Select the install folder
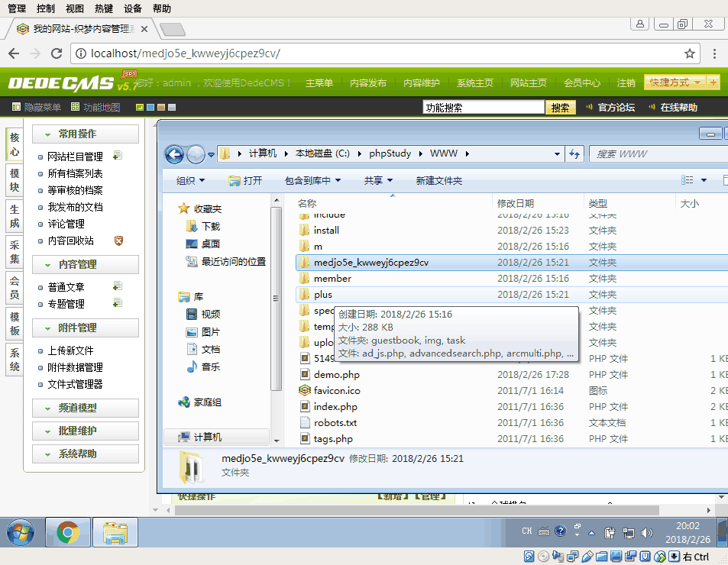The width and height of the screenshot is (728, 565). (x=326, y=231)
